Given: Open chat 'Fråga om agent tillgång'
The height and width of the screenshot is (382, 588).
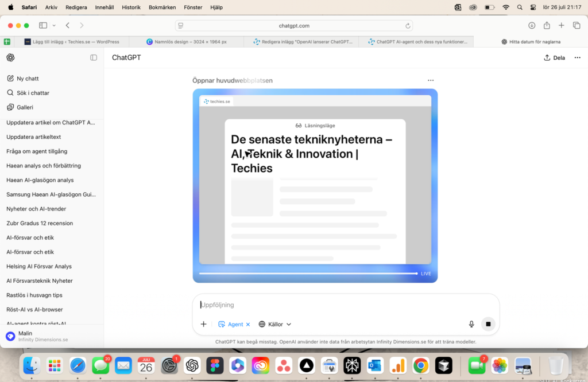Looking at the screenshot, I should pos(37,151).
